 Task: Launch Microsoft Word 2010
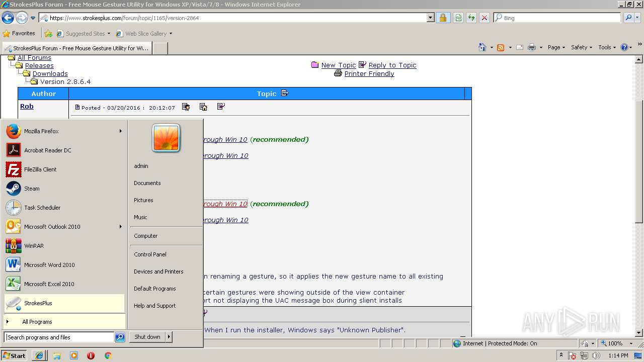coord(64,265)
